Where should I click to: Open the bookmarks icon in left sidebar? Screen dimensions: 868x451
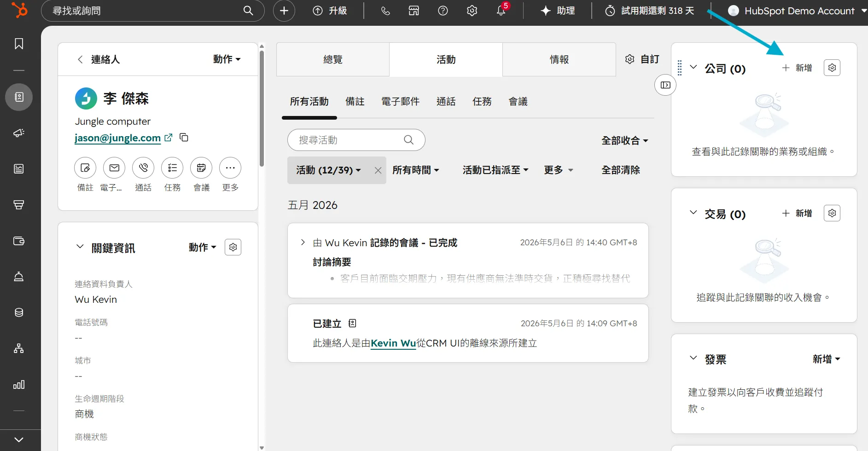(x=19, y=44)
